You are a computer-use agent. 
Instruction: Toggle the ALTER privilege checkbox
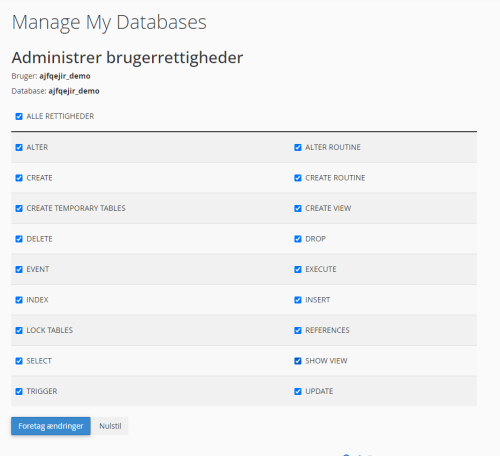click(19, 147)
